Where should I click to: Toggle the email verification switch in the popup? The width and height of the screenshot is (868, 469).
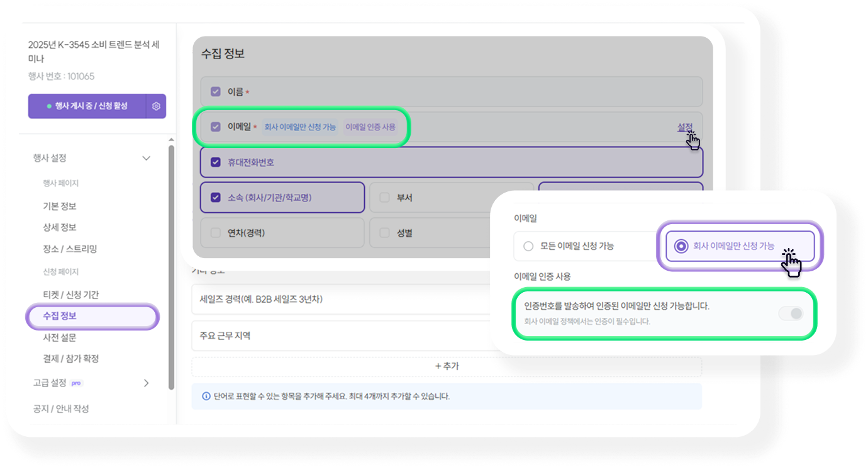coord(791,314)
